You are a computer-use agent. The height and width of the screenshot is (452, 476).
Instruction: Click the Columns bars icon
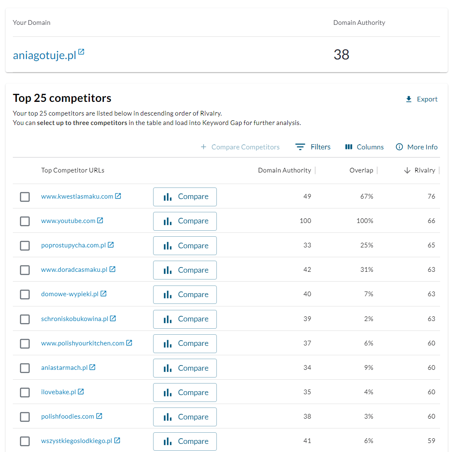(349, 147)
